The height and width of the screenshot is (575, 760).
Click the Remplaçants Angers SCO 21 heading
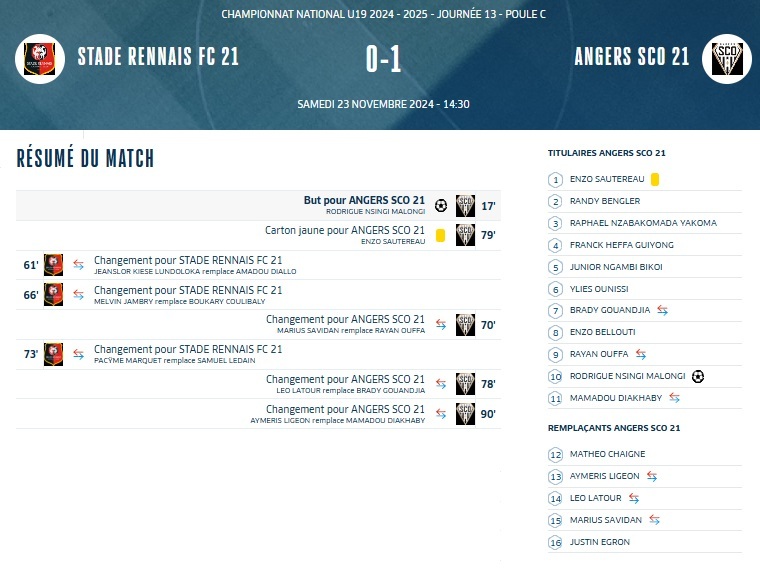point(614,428)
